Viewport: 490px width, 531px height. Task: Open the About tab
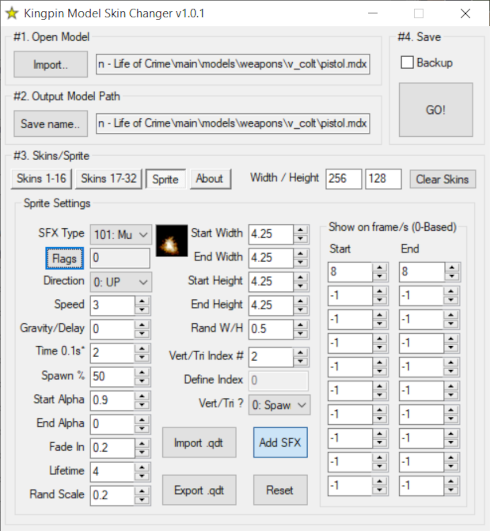click(210, 178)
